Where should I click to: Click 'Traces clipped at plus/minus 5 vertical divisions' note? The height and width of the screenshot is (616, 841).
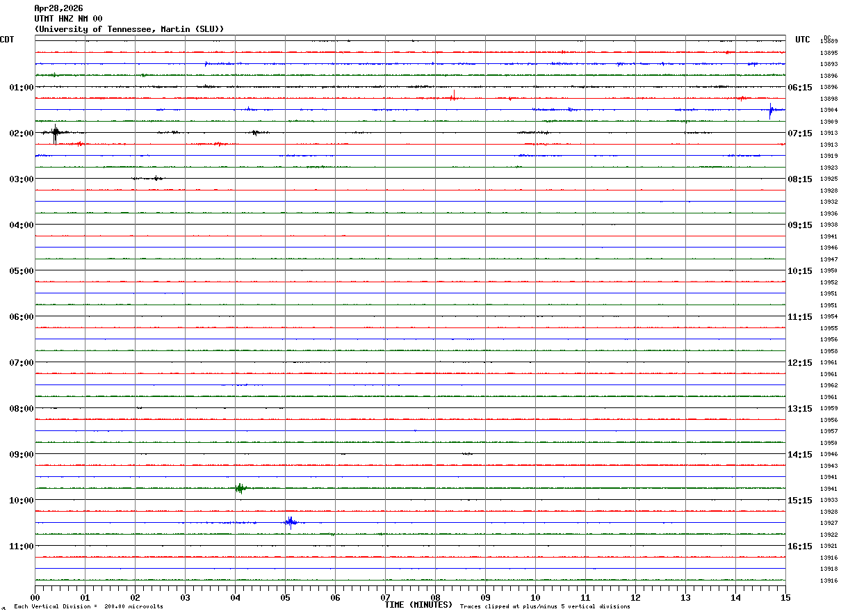point(545,607)
